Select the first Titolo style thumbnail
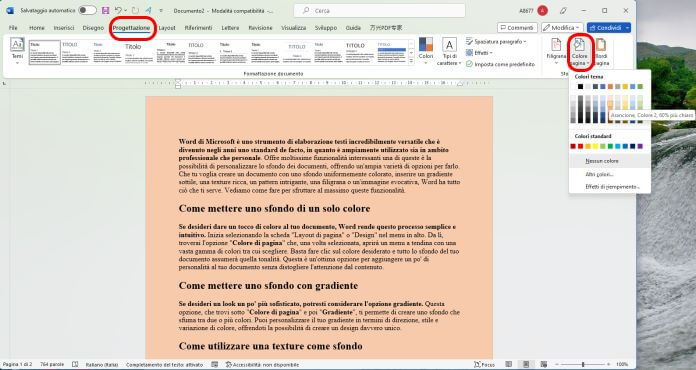The height and width of the screenshot is (370, 696). (x=44, y=52)
